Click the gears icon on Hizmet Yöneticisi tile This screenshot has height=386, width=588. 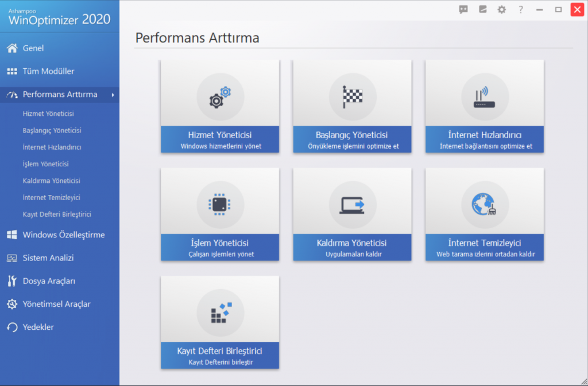tap(220, 97)
